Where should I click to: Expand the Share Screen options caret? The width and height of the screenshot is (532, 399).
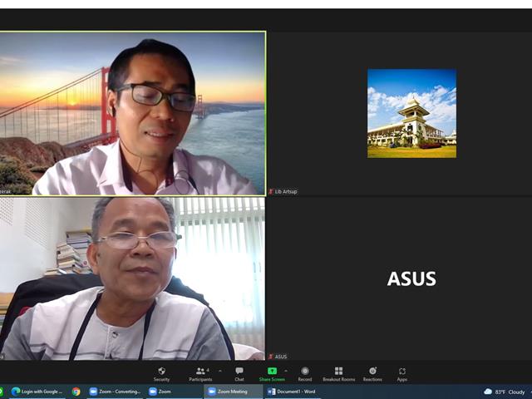(x=286, y=371)
